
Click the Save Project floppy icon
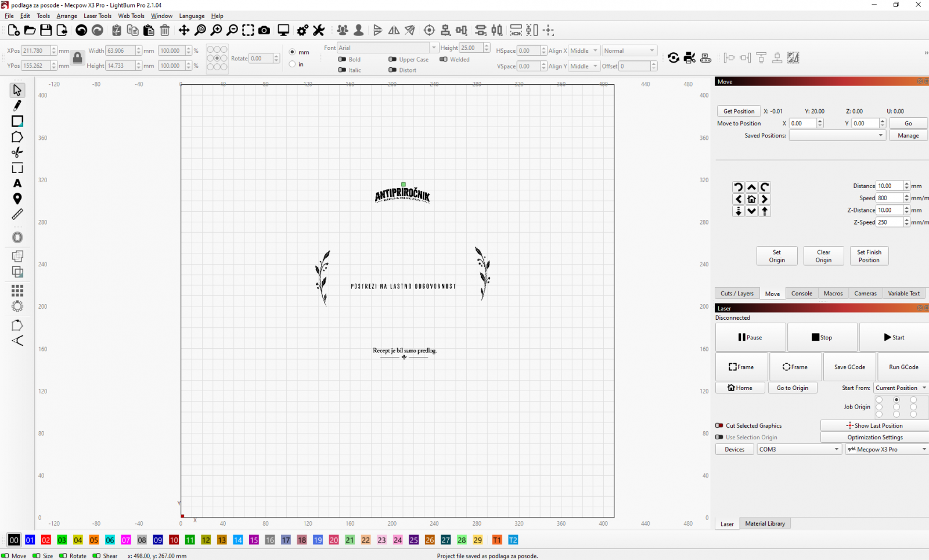point(46,30)
